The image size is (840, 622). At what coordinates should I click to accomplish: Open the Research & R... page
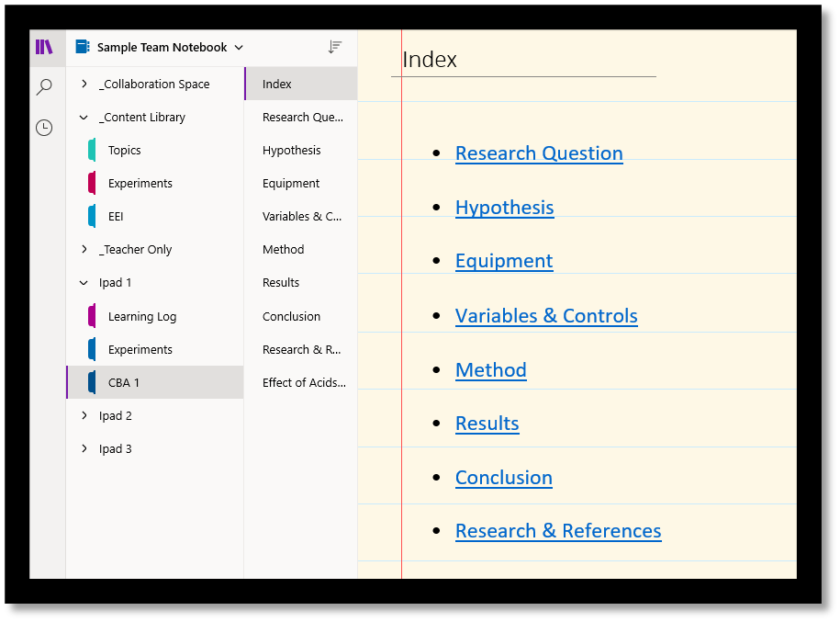pos(301,350)
